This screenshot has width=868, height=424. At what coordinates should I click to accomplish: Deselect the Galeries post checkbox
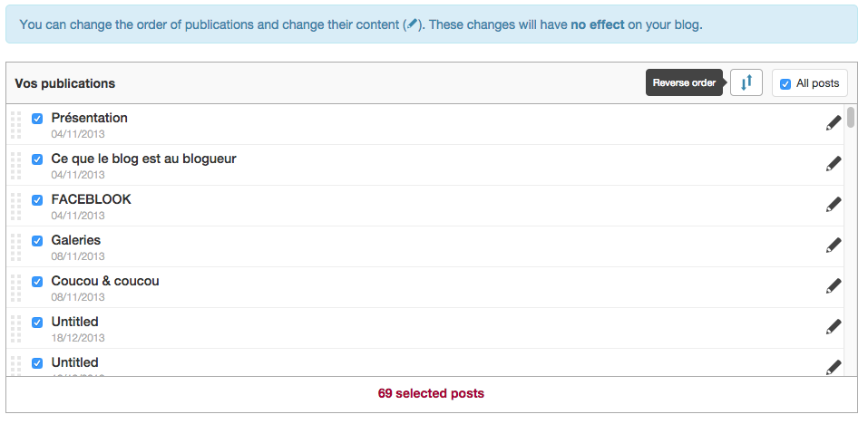click(37, 241)
